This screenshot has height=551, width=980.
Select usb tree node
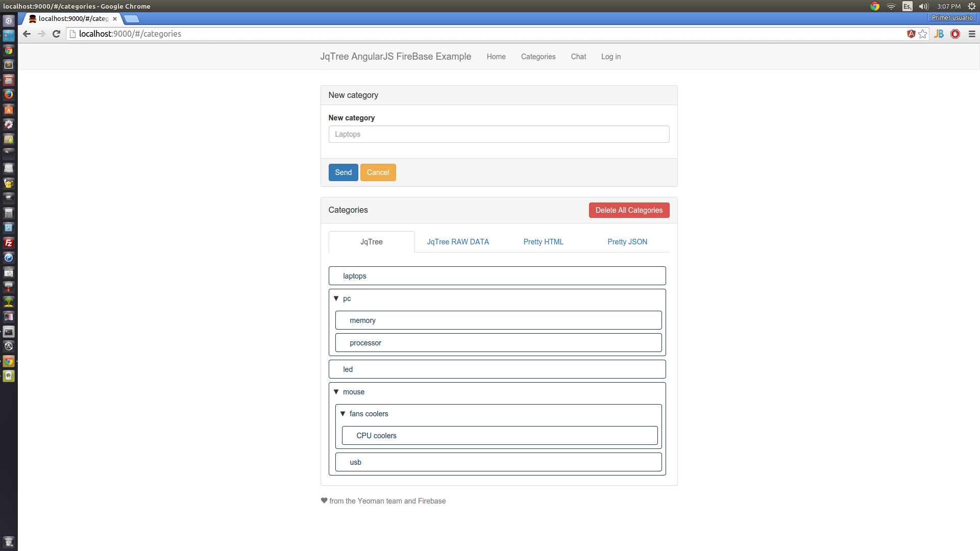pos(498,462)
